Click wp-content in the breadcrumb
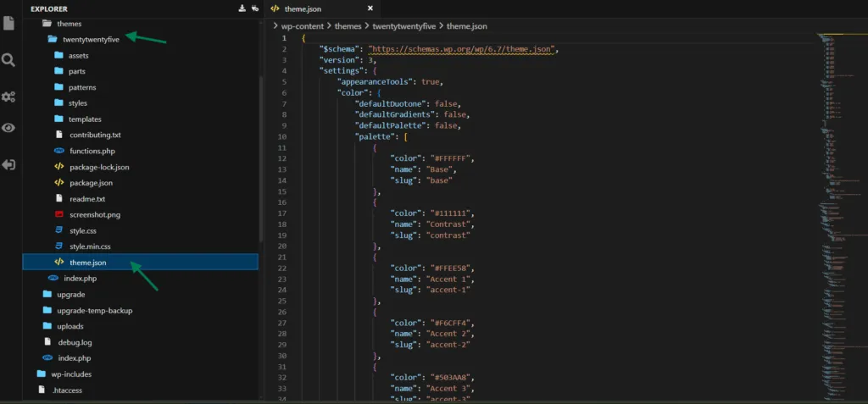Screen dimensions: 868x404 303,26
